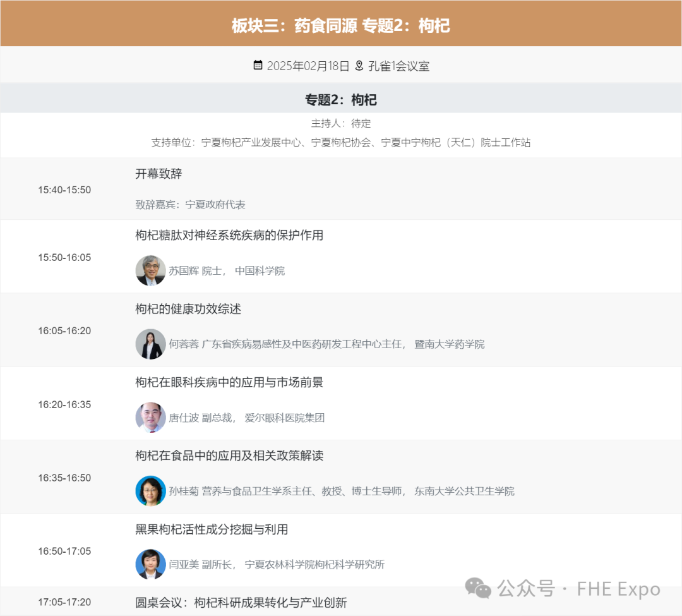
Task: Open 何蓉蓉 speaker photo
Action: (150, 344)
